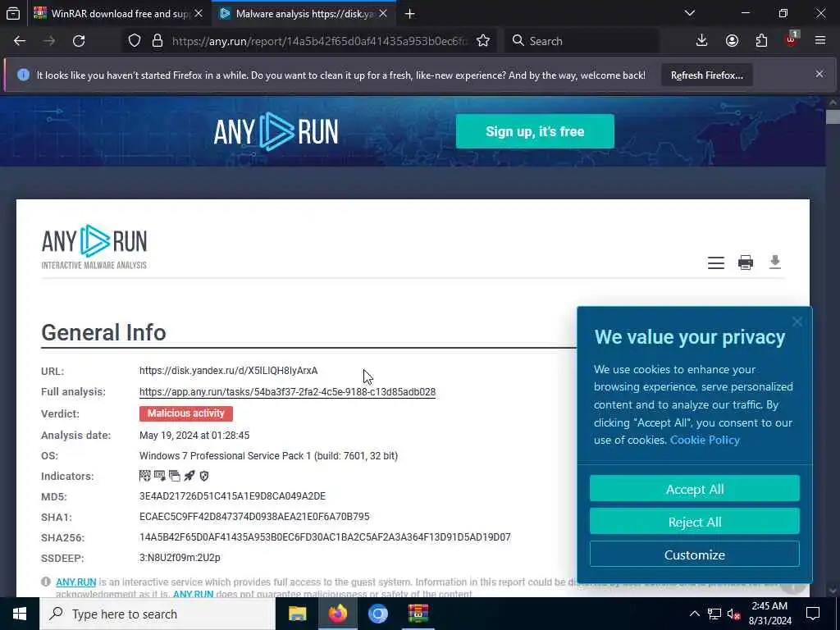The width and height of the screenshot is (840, 630).
Task: Dismiss the Firefox refresh notification bar
Action: tap(819, 74)
